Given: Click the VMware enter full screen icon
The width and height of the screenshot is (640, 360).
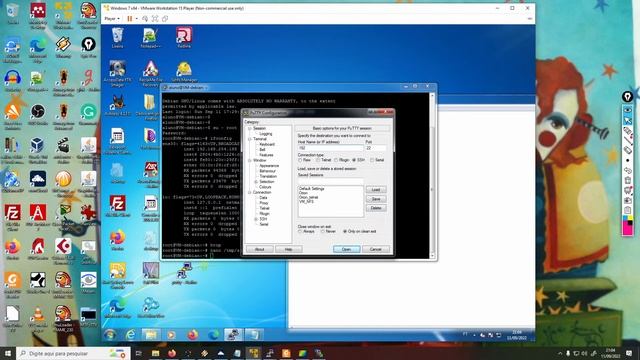Looking at the screenshot, I should pos(155,18).
